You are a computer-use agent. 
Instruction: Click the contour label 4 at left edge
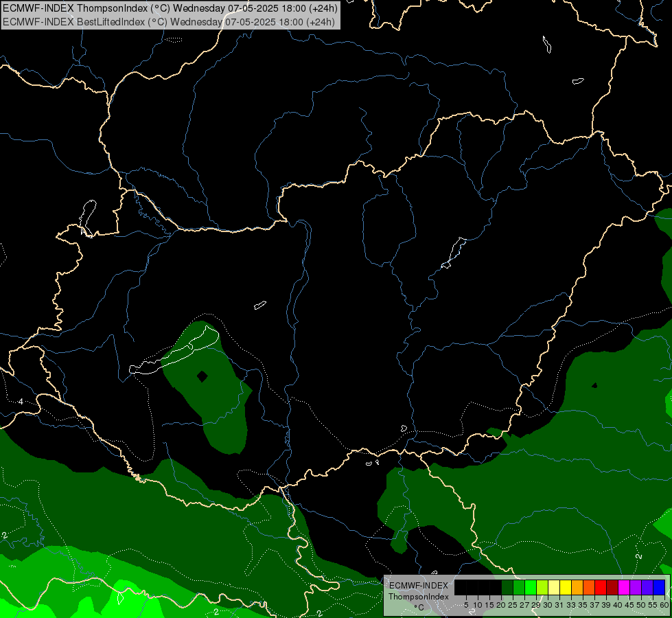(x=21, y=402)
